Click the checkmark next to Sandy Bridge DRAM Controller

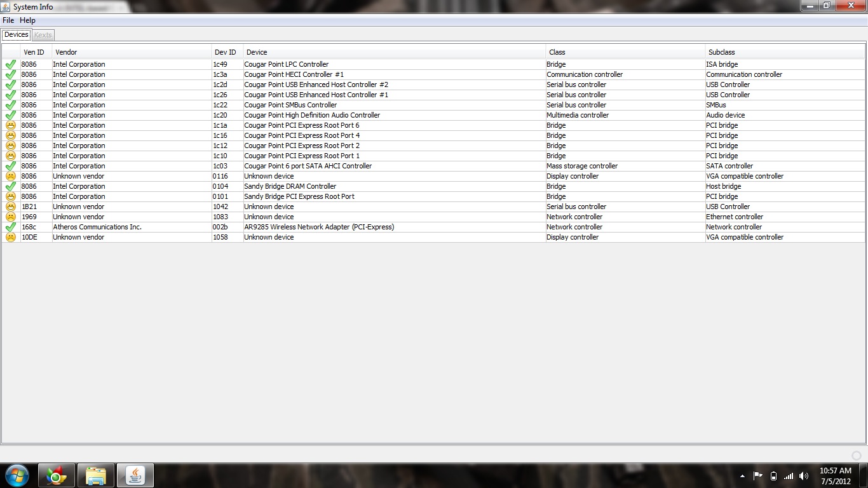click(10, 186)
